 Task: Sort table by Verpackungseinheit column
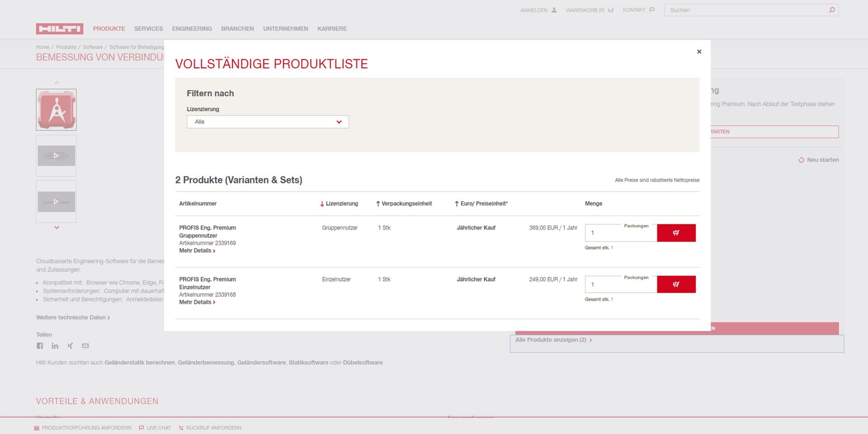click(404, 204)
